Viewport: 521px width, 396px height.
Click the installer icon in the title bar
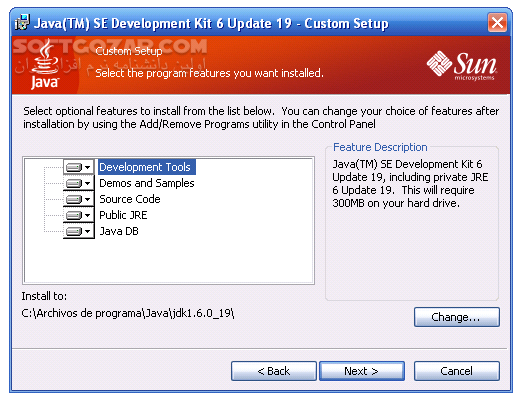(x=23, y=23)
